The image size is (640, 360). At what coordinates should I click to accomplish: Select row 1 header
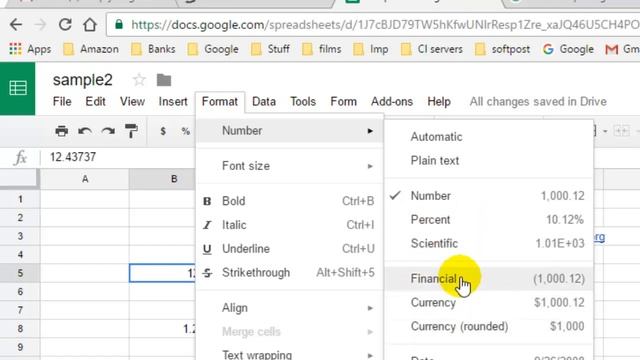[x=20, y=199]
